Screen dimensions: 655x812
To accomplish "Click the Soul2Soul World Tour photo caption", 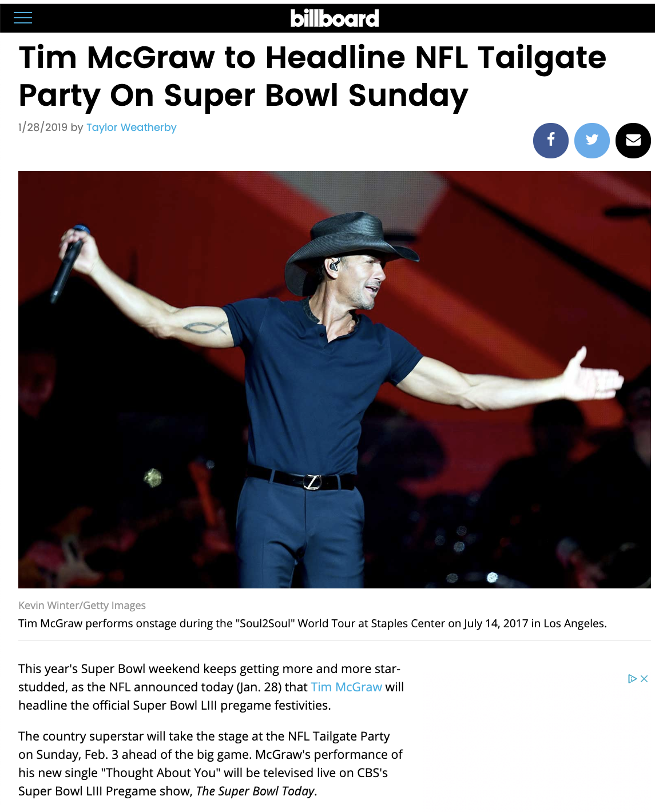I will tap(312, 623).
